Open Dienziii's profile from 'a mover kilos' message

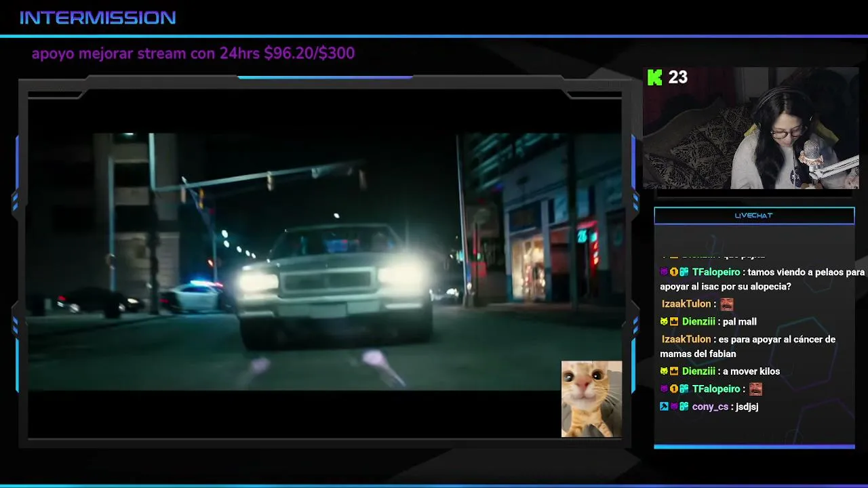pyautogui.click(x=698, y=371)
